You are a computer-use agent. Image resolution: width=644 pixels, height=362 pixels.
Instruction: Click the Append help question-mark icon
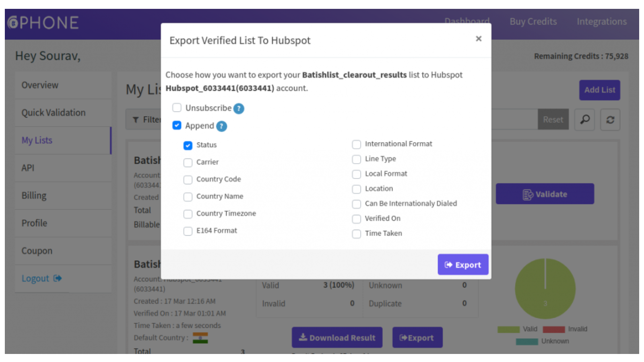click(x=221, y=126)
